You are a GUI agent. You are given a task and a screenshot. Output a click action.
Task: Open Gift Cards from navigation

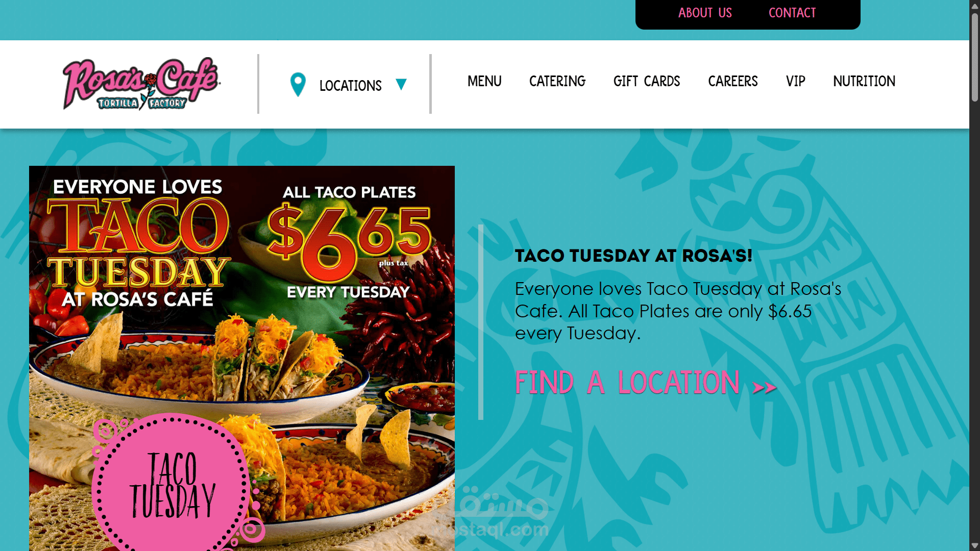(647, 81)
